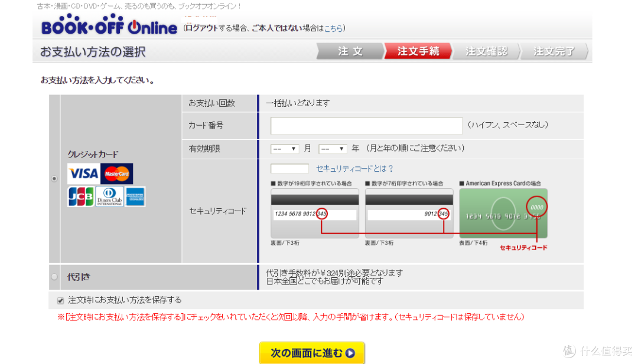Click the 有効期限 row label
The height and width of the screenshot is (364, 638).
[204, 149]
